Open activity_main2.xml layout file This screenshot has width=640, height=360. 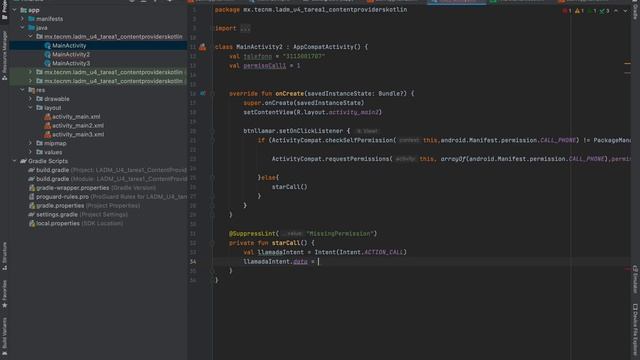click(78, 126)
